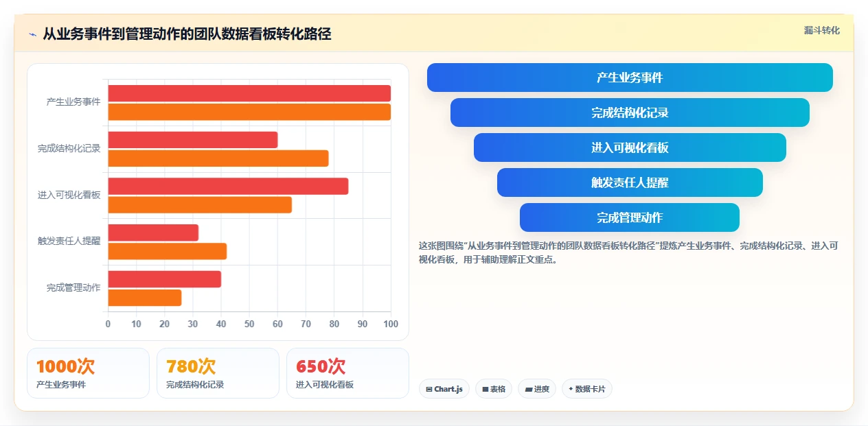
Task: Click the x-axis tick label 0
Action: point(108,324)
